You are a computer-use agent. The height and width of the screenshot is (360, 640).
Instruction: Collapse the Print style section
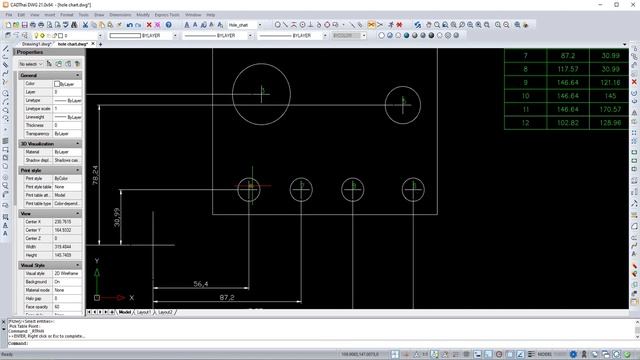click(78, 170)
